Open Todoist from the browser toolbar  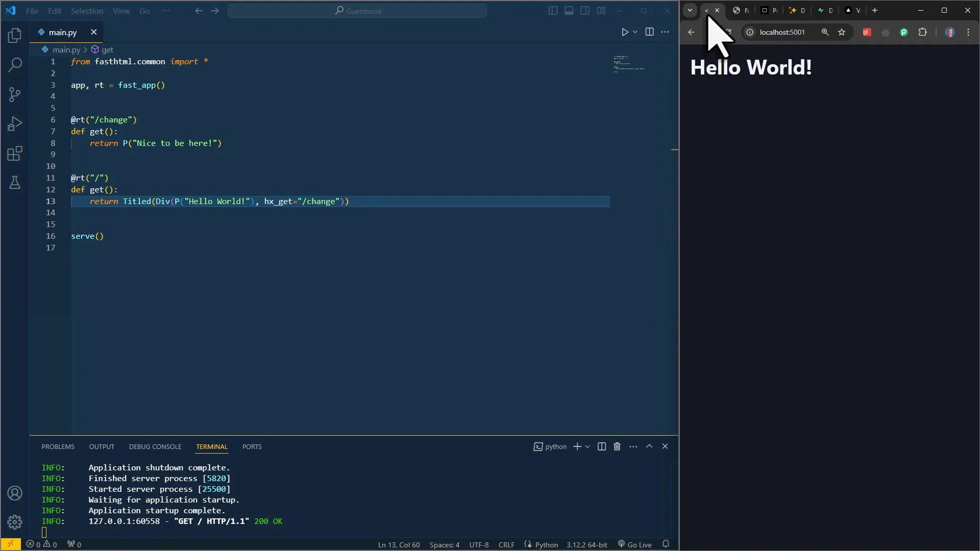(x=866, y=32)
